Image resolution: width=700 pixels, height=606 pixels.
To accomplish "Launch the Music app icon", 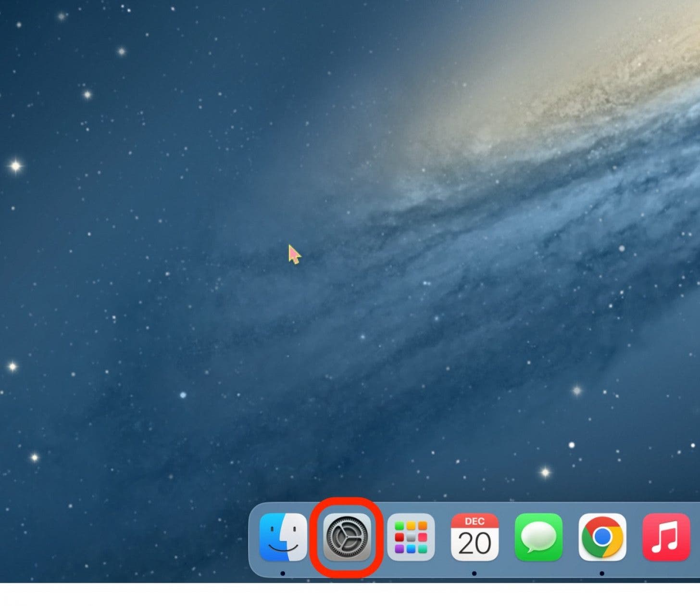I will (666, 537).
